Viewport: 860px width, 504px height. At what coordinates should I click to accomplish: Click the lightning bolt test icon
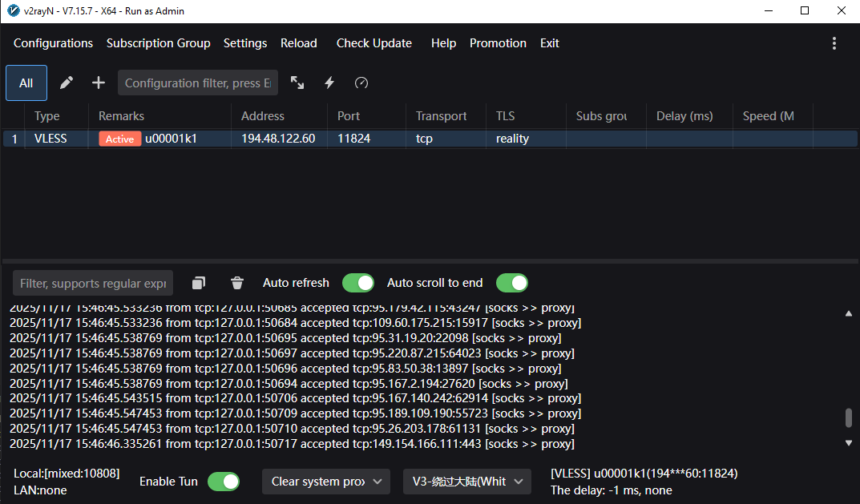pos(329,83)
